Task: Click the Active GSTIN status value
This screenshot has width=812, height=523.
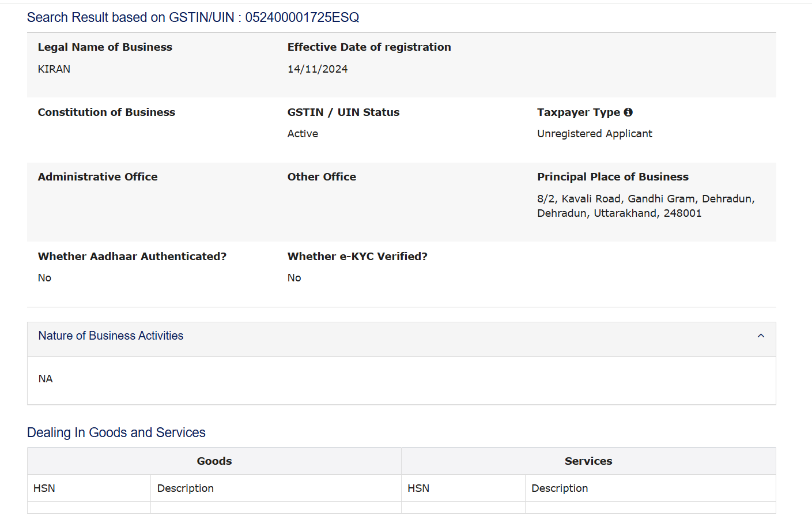Action: click(303, 134)
